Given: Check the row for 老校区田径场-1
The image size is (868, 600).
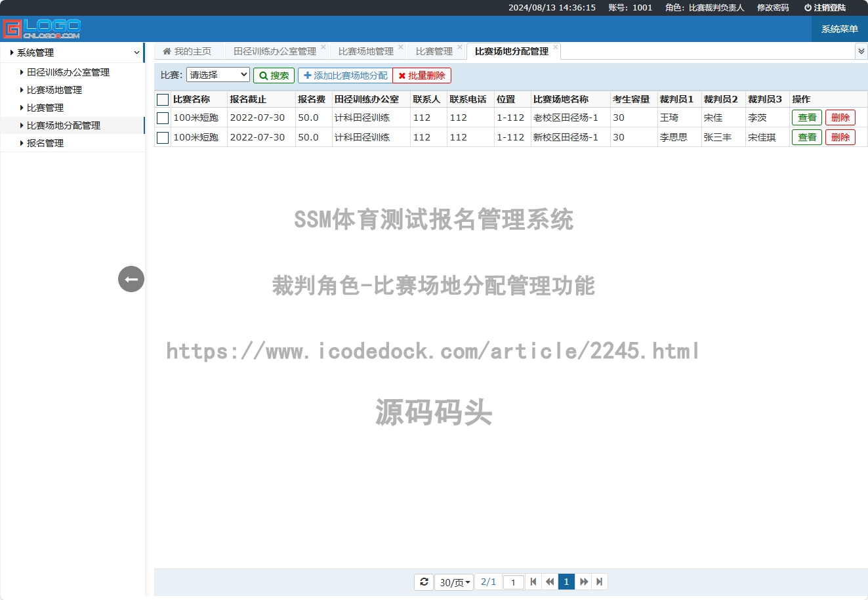Looking at the screenshot, I should [163, 118].
